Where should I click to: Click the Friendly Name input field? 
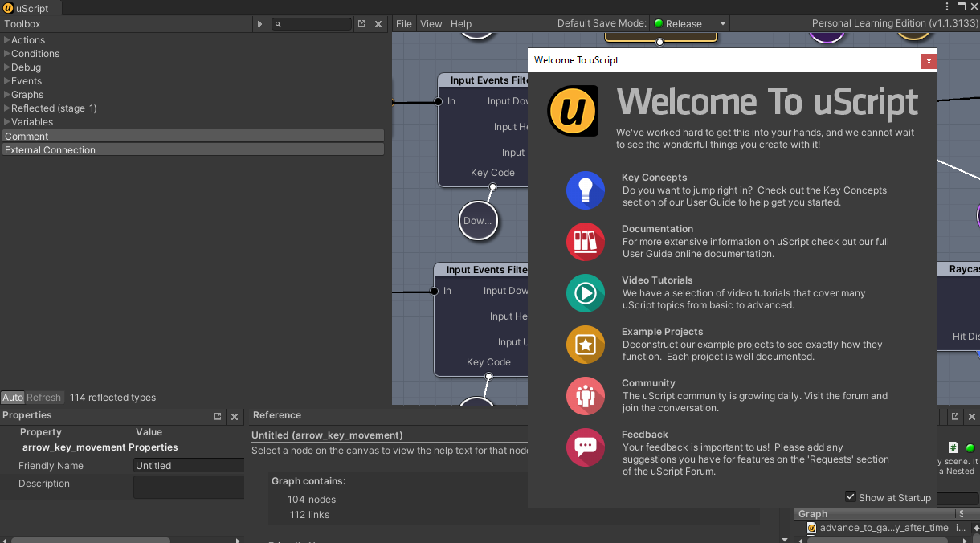(x=190, y=466)
